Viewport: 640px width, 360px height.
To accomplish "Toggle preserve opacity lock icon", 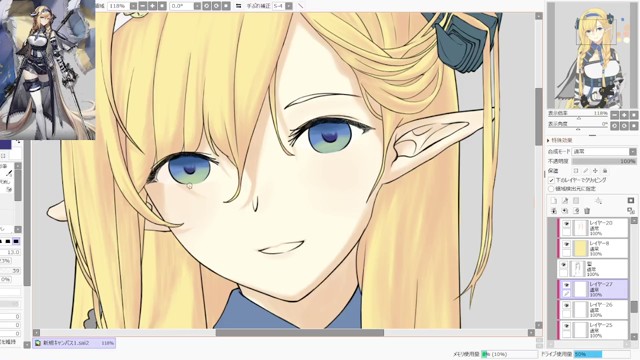I will (x=576, y=171).
